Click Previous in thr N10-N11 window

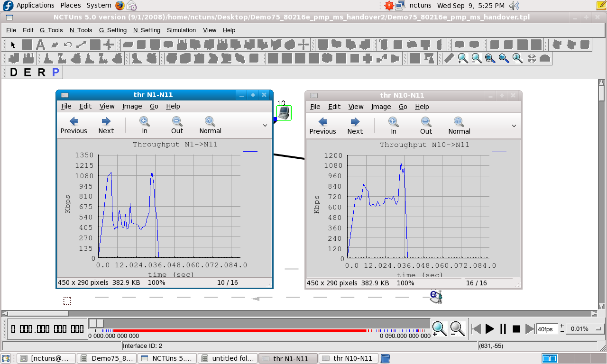coord(322,126)
